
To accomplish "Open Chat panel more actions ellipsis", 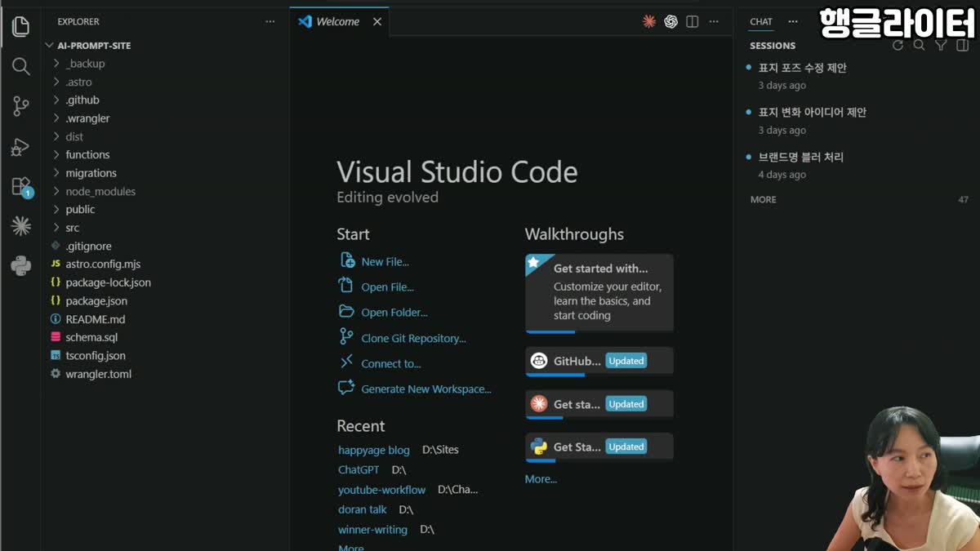I will [x=793, y=22].
